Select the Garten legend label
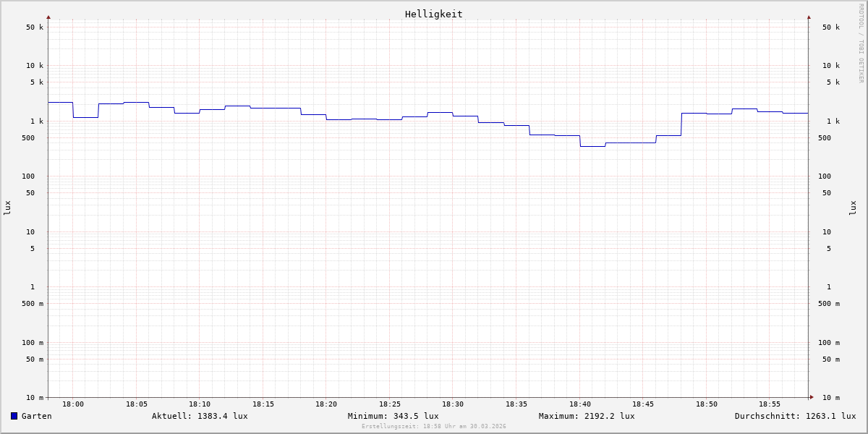This screenshot has height=434, width=868. [x=36, y=416]
